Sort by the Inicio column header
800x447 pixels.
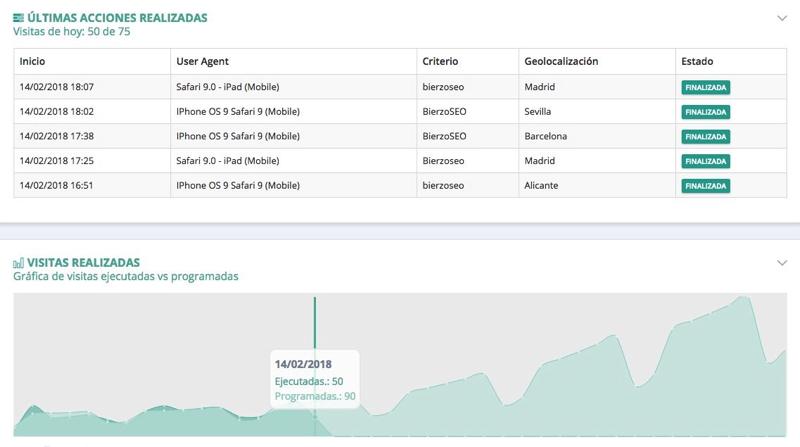coord(32,61)
